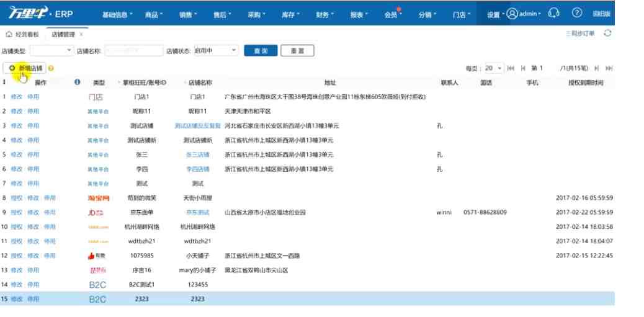The height and width of the screenshot is (317, 644).
Task: Click the 回旧版 link in the top bar
Action: tap(601, 14)
